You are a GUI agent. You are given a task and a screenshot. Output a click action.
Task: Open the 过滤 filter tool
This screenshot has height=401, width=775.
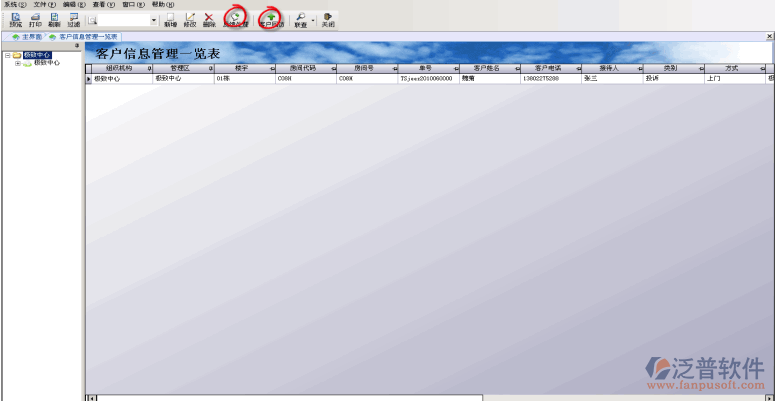(74, 20)
